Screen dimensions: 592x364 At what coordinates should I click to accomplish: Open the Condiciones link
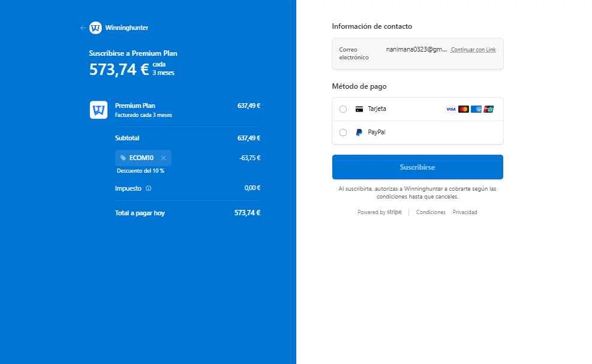pyautogui.click(x=431, y=212)
